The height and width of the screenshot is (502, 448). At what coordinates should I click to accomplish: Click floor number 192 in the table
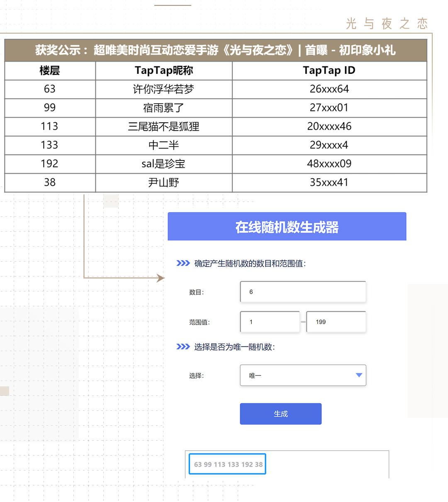[x=50, y=164]
